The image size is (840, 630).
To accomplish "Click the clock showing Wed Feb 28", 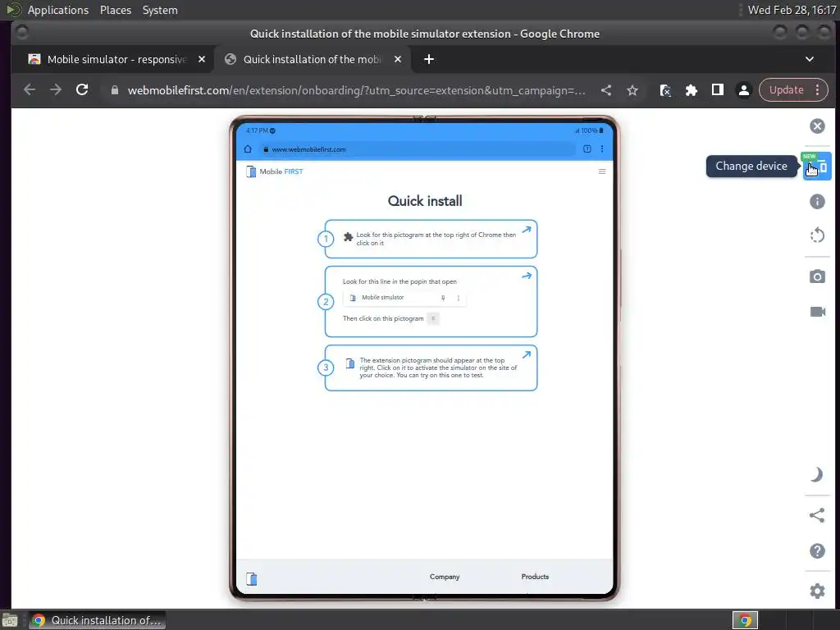I will [792, 10].
